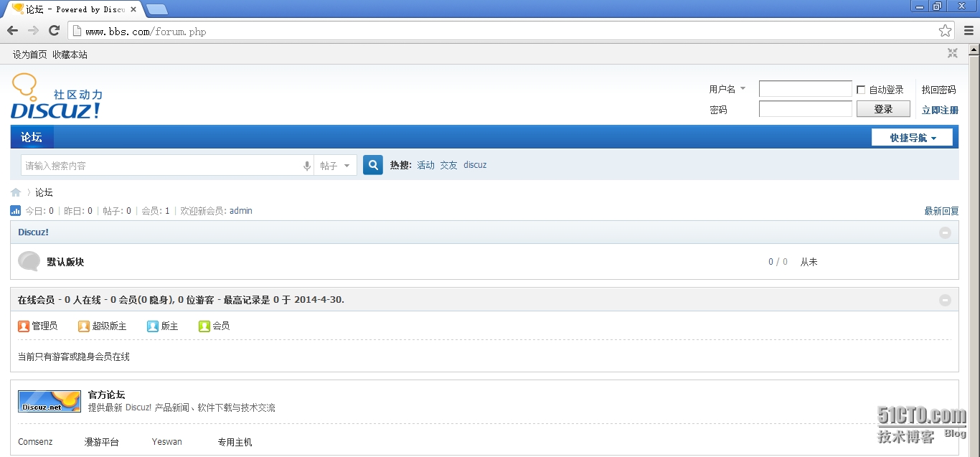Click the Discuz! category title
This screenshot has width=980, height=457.
tap(34, 232)
